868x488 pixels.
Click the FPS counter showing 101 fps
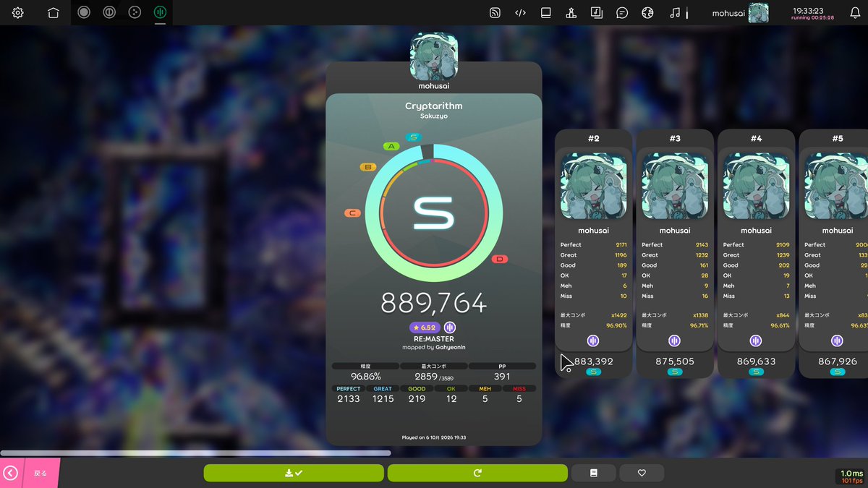pos(852,481)
